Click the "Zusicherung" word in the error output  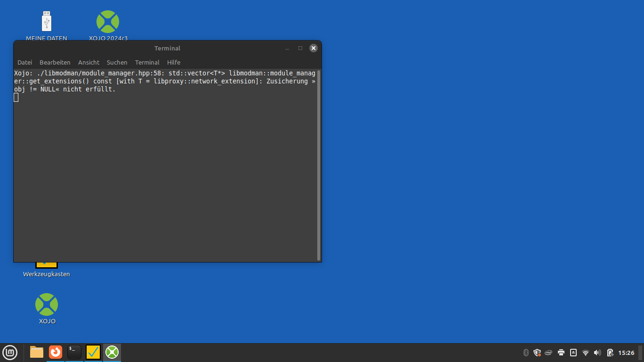[x=287, y=81]
